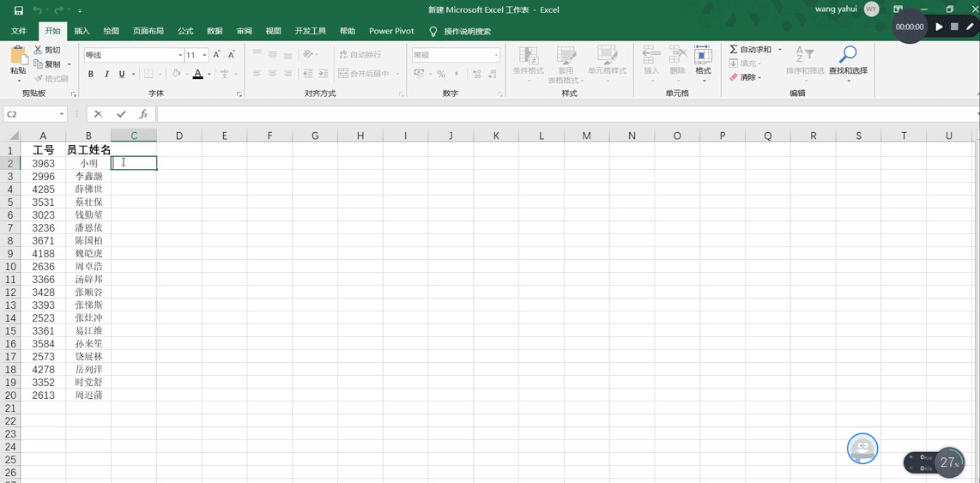Open the underline style dropdown arrow
Viewport: 980px width, 483px height.
point(132,74)
